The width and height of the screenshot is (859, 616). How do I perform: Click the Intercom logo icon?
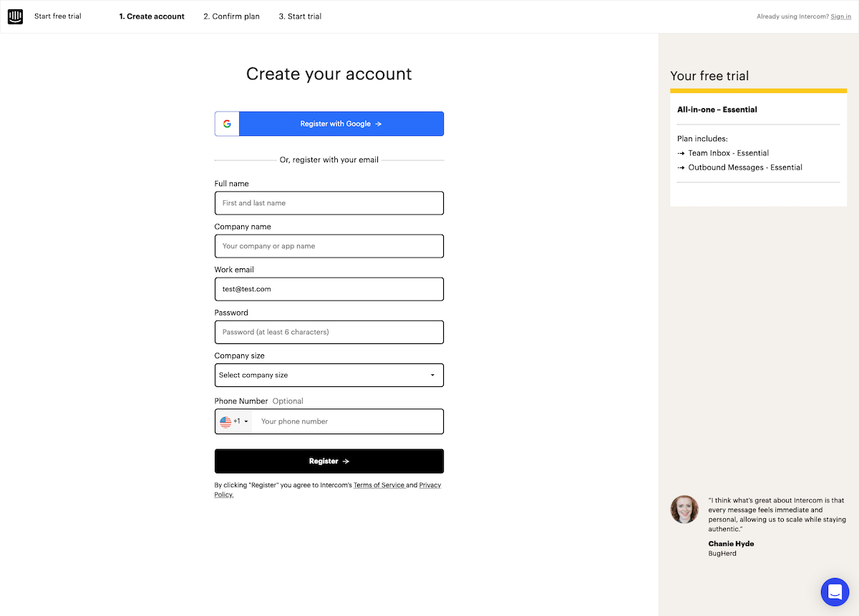pos(15,16)
